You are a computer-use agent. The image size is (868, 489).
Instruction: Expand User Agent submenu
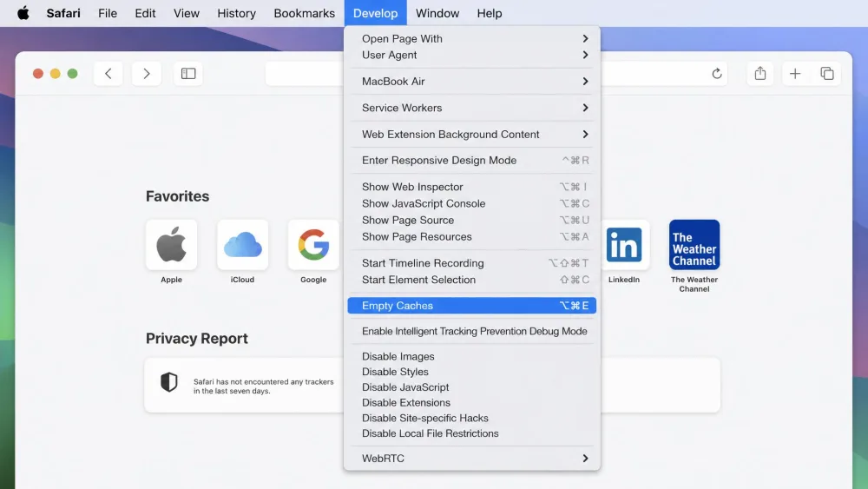coord(471,55)
